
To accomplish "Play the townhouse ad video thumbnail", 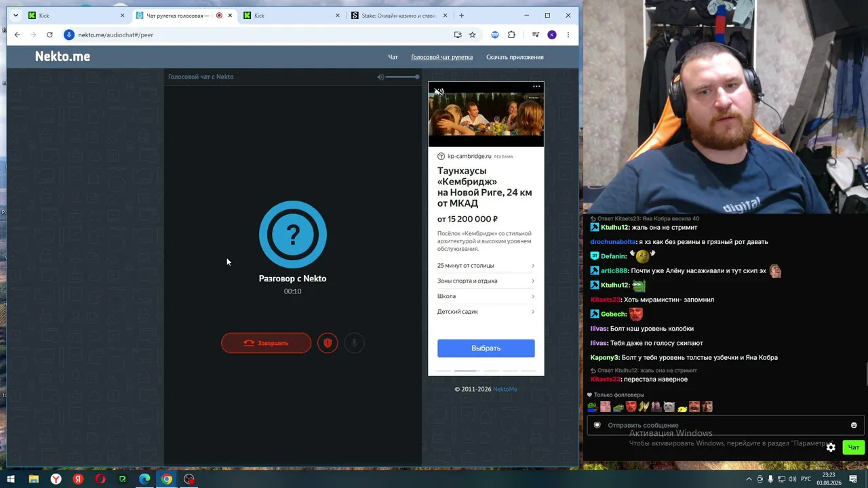I will point(486,115).
